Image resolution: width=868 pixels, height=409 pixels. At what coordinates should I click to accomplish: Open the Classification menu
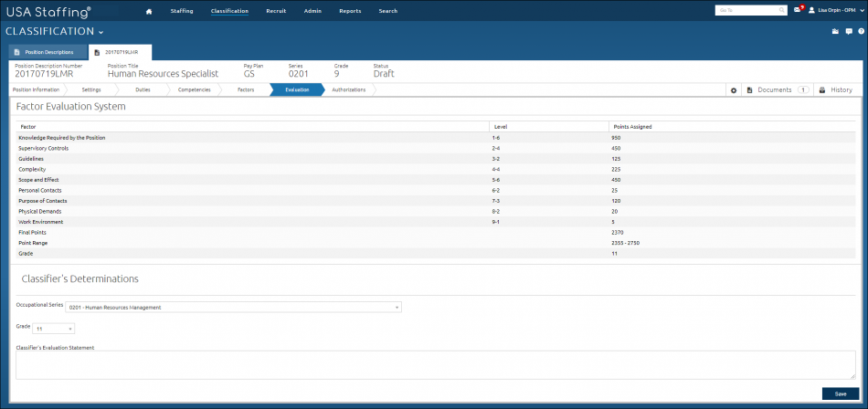pyautogui.click(x=229, y=11)
